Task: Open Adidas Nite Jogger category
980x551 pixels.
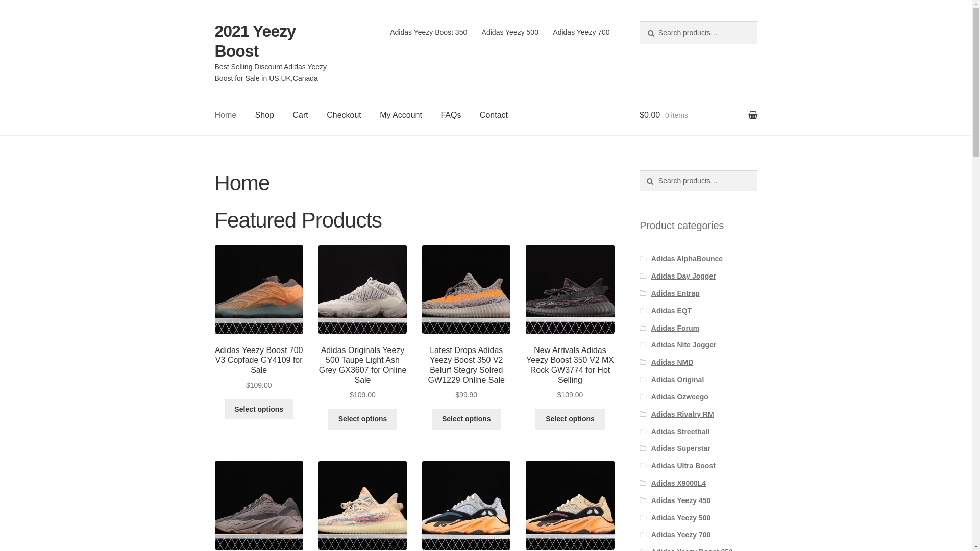Action: (x=683, y=345)
